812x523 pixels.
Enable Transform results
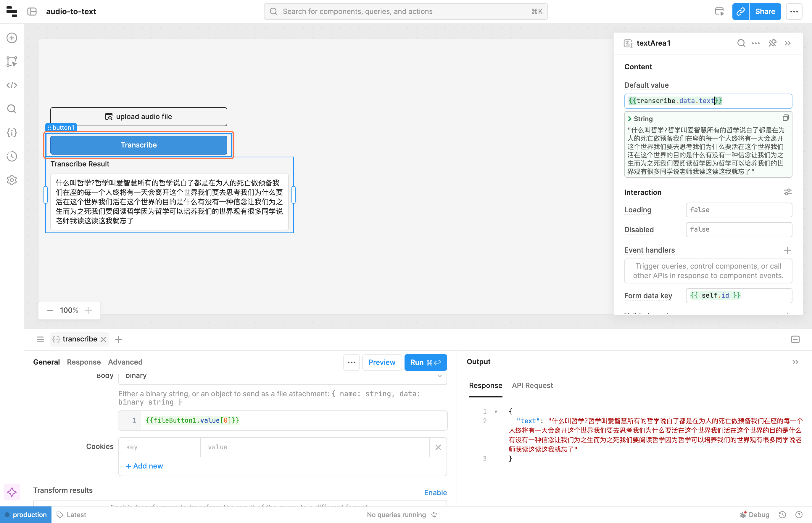[435, 492]
